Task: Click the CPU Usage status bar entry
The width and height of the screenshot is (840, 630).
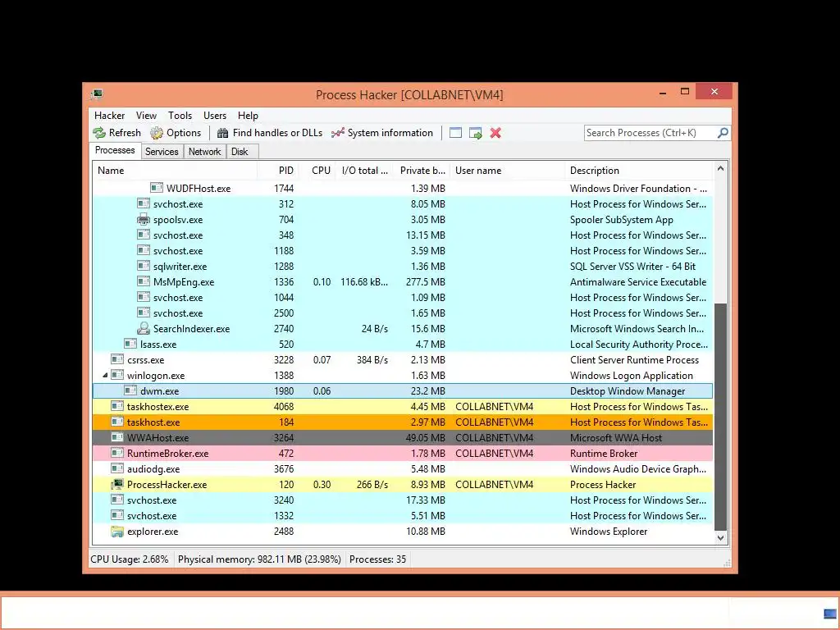Action: [129, 559]
